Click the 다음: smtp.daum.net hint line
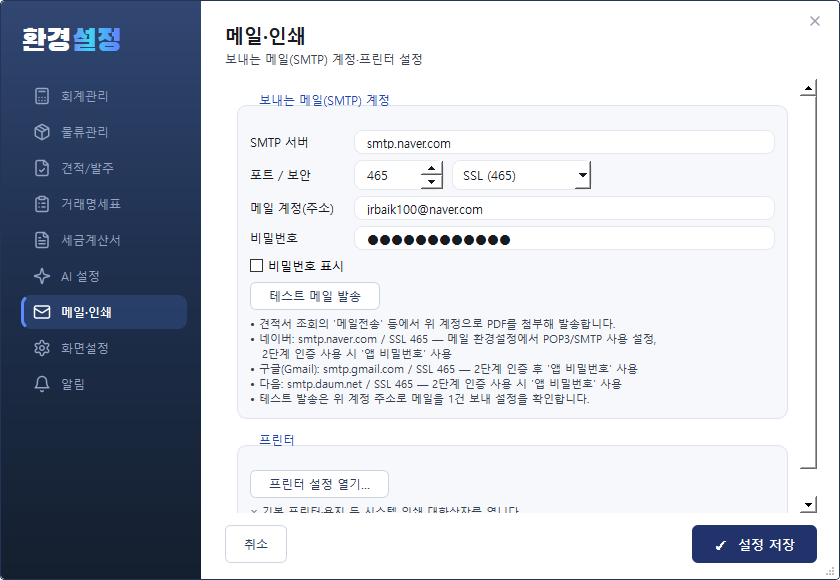Screen dimensions: 840x580 pyautogui.click(x=436, y=383)
